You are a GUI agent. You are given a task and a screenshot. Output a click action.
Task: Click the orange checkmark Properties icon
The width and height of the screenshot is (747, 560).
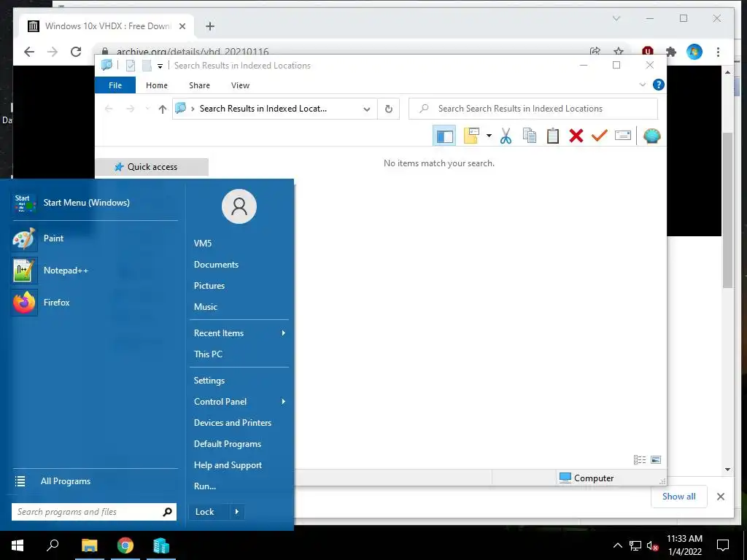click(600, 136)
